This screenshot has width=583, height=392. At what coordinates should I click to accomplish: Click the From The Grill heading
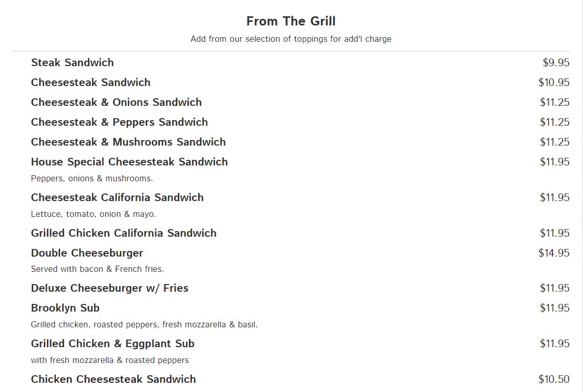(x=291, y=21)
